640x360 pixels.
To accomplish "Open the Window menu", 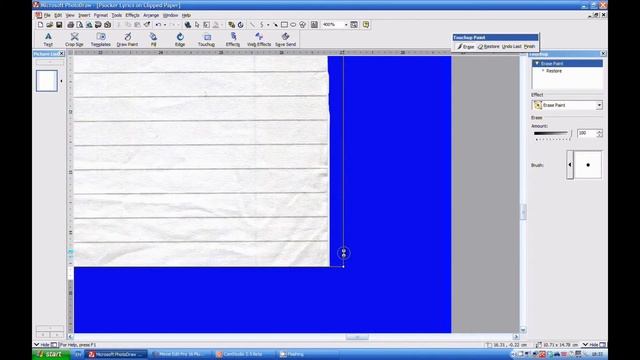I will click(x=171, y=15).
